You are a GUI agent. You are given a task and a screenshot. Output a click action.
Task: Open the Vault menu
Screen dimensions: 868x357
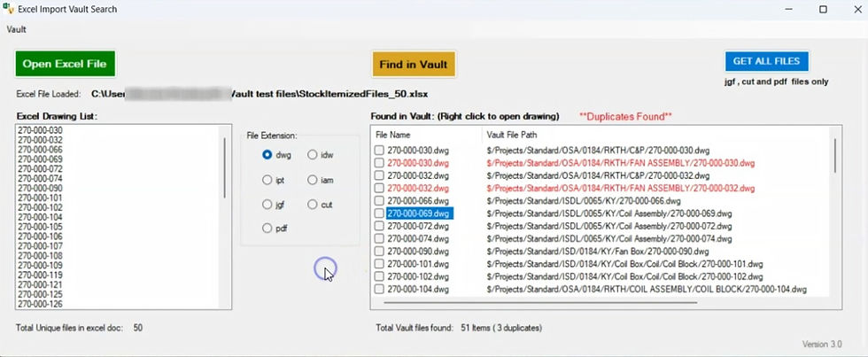[x=17, y=29]
